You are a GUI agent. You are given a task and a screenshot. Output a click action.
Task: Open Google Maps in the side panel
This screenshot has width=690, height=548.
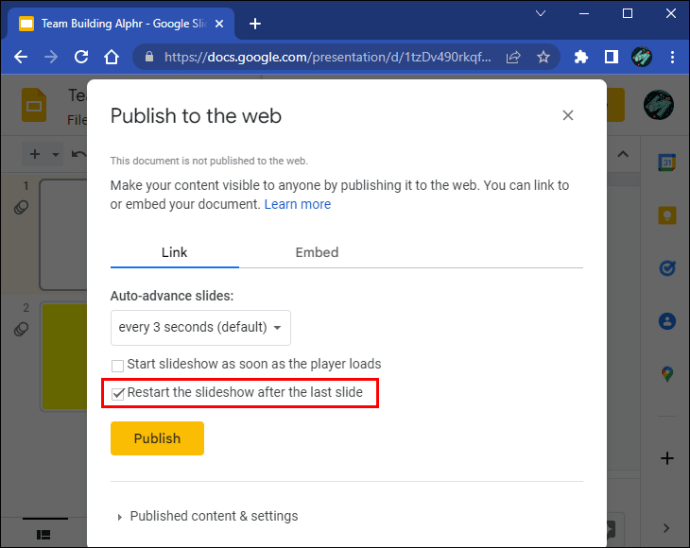click(667, 374)
